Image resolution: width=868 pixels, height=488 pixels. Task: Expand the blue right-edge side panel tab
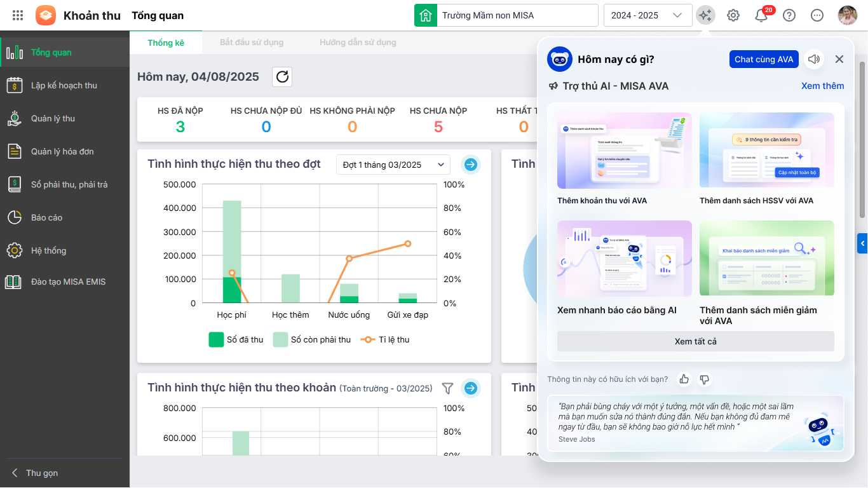[862, 243]
